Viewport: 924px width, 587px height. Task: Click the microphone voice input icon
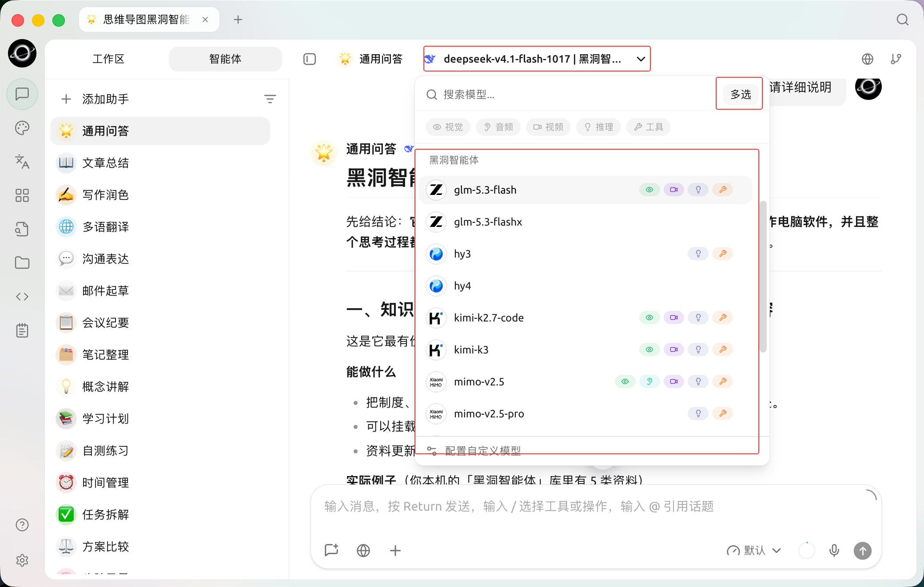[834, 551]
